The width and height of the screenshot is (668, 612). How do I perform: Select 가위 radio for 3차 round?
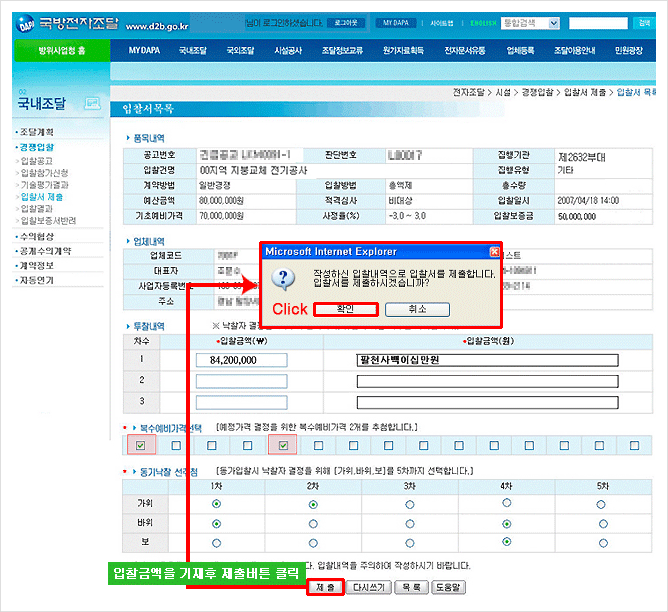tap(410, 503)
